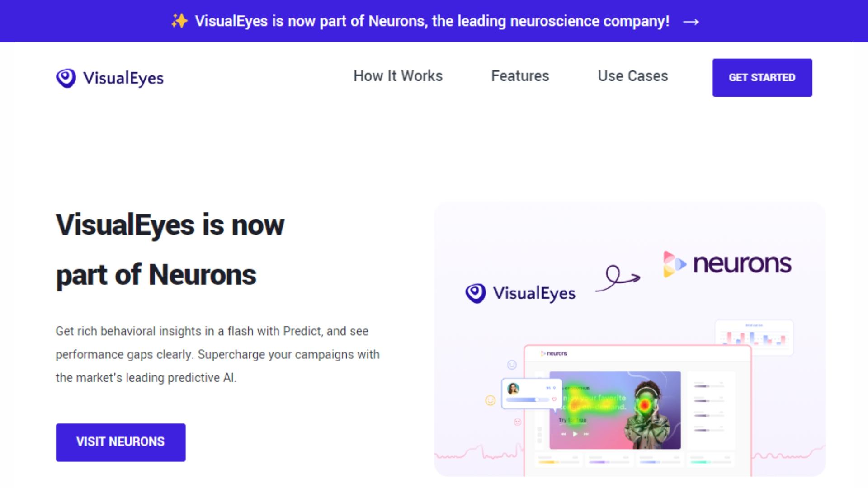Click the VISIT NEURONS button
This screenshot has height=488, width=868.
(x=121, y=442)
